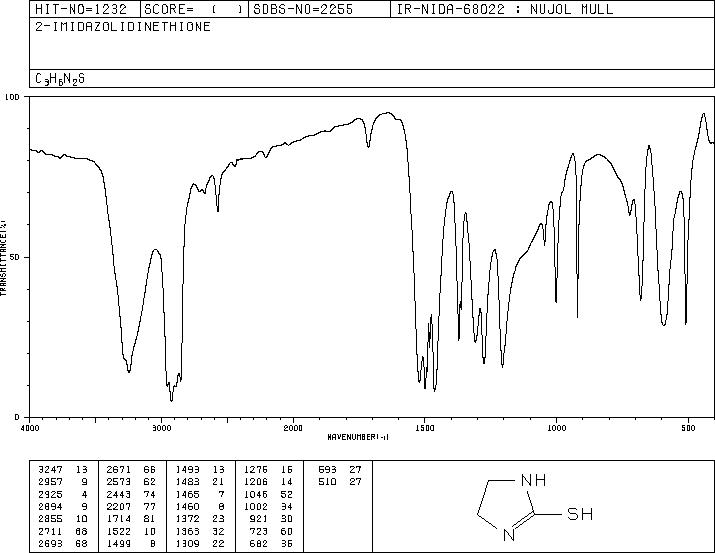This screenshot has height=553, width=715.
Task: Select peak table entry 2711
Action: tap(51, 531)
